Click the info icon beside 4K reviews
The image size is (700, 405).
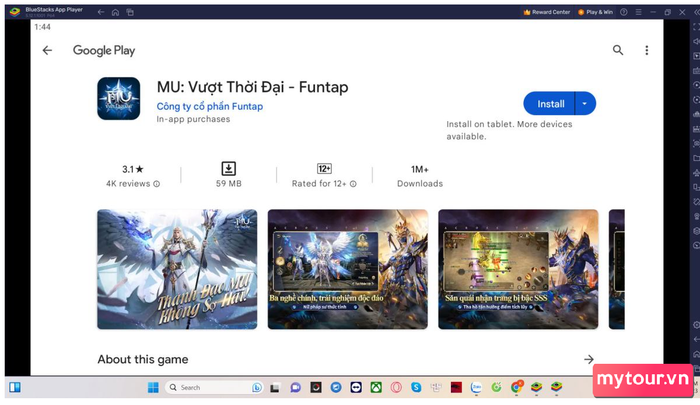157,184
